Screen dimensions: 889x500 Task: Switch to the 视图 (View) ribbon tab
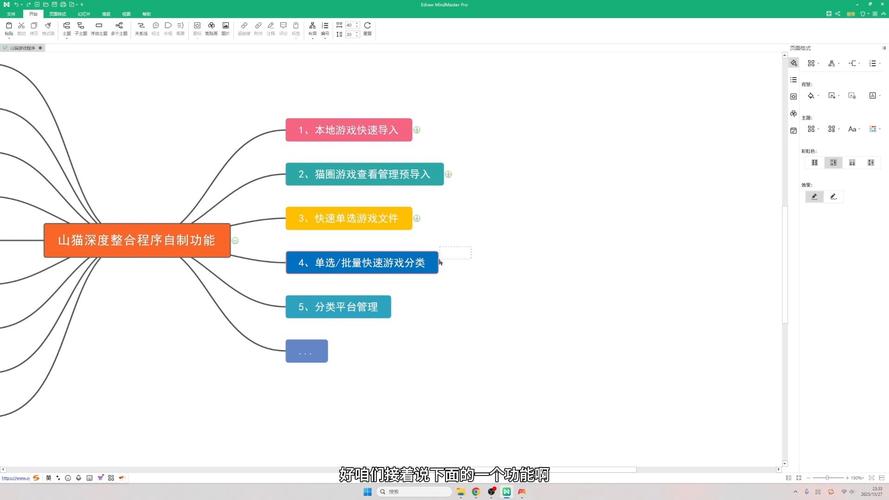click(126, 14)
